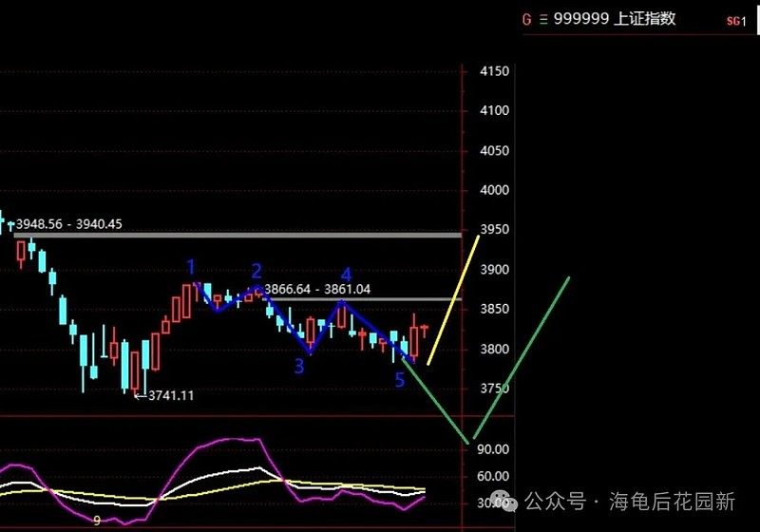
Task: Click the 3741.11 low price label
Action: (171, 396)
